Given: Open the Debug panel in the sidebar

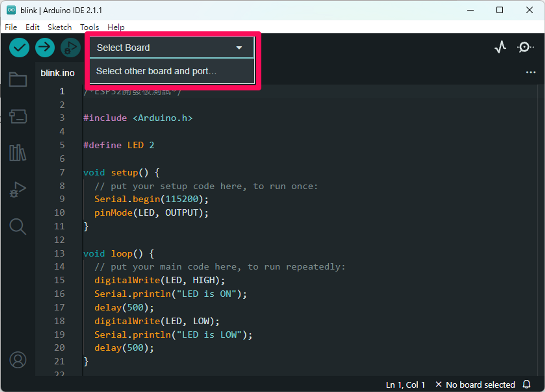Looking at the screenshot, I should click(18, 190).
